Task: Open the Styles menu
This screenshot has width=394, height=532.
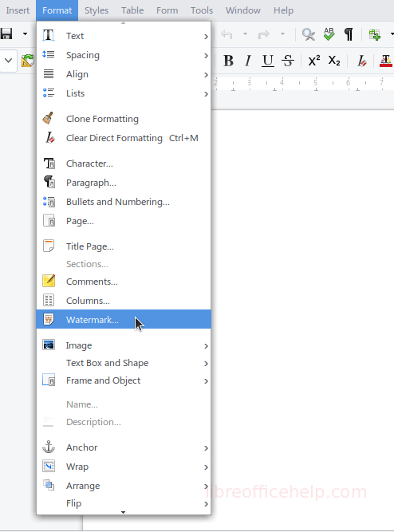Action: pos(97,10)
